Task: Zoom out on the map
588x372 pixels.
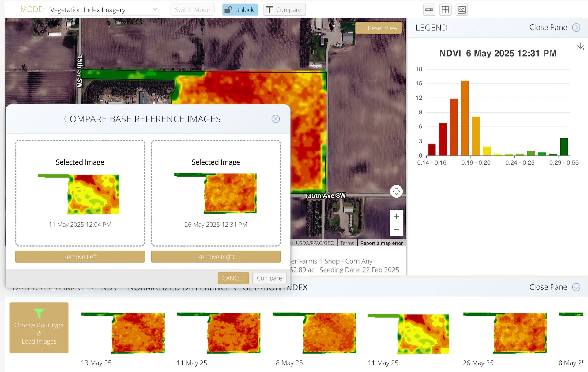Action: point(396,229)
